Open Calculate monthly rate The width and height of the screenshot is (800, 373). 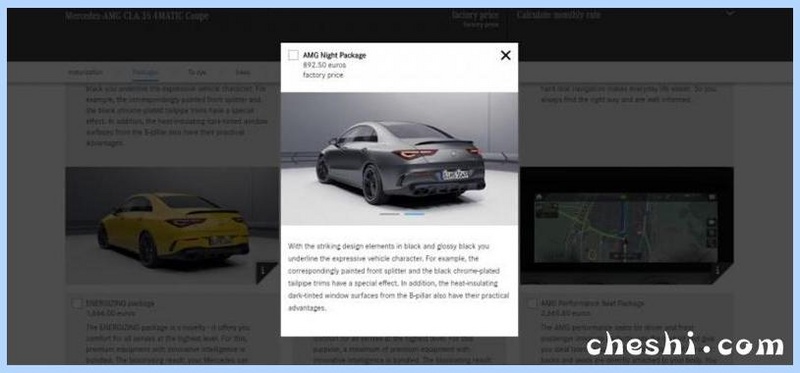[558, 15]
